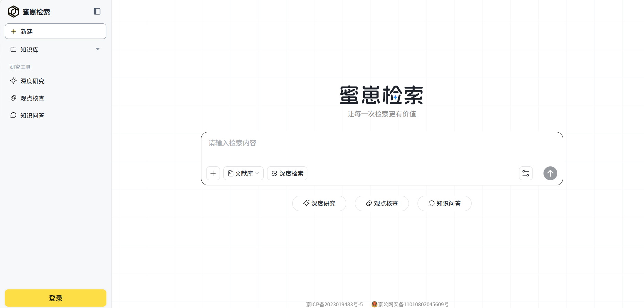Image resolution: width=644 pixels, height=308 pixels.
Task: Click the 知识问答 pill below search box
Action: point(444,203)
